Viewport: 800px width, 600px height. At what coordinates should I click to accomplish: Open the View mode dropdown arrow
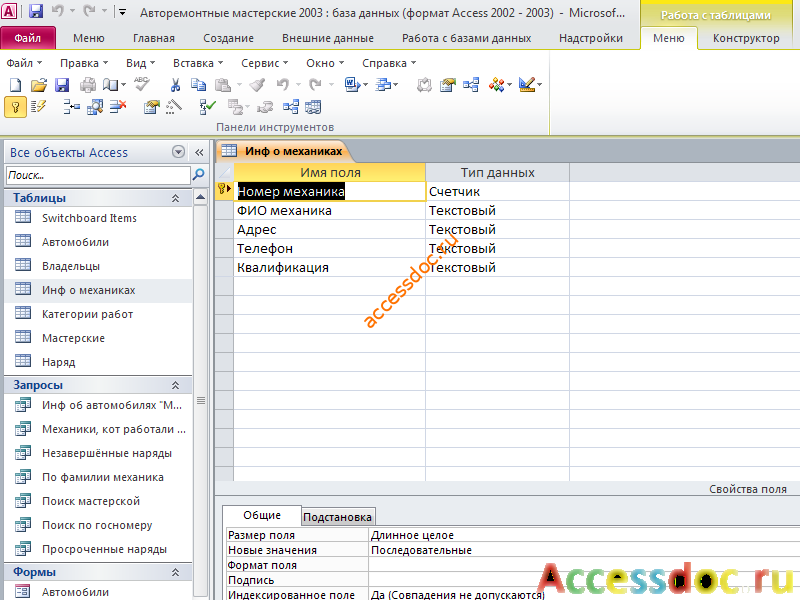[x=539, y=85]
